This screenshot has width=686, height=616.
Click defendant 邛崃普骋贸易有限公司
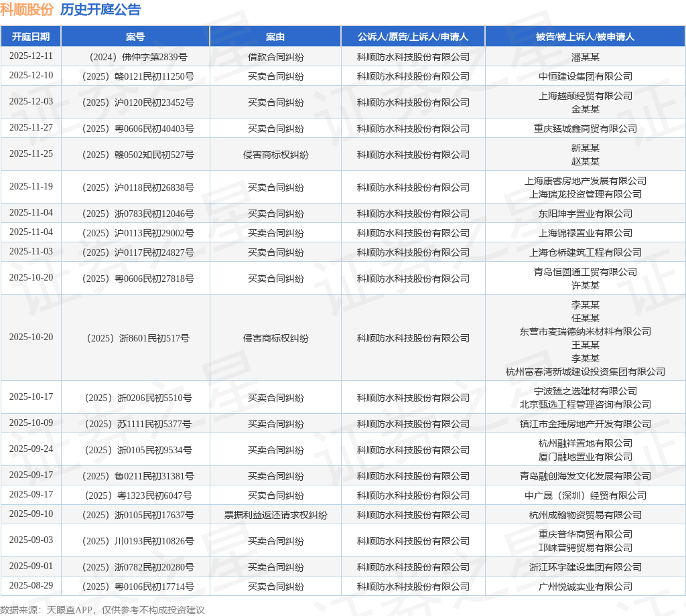(x=586, y=548)
